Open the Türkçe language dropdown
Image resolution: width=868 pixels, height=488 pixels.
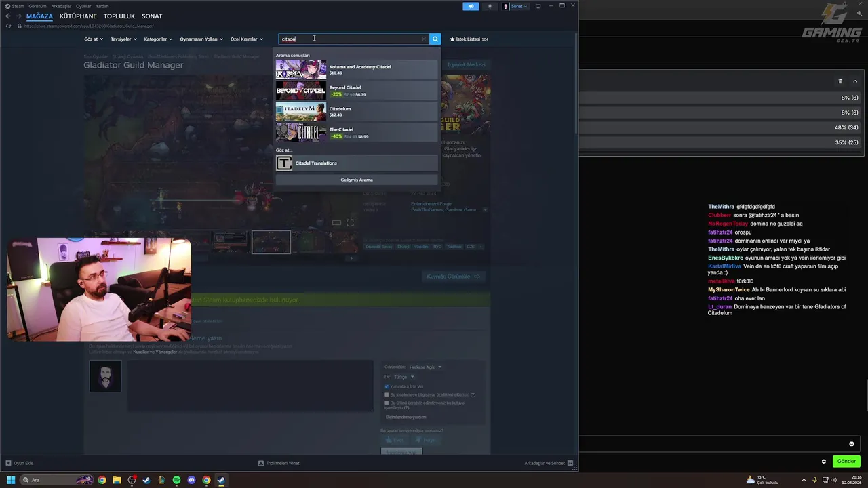[x=403, y=377]
